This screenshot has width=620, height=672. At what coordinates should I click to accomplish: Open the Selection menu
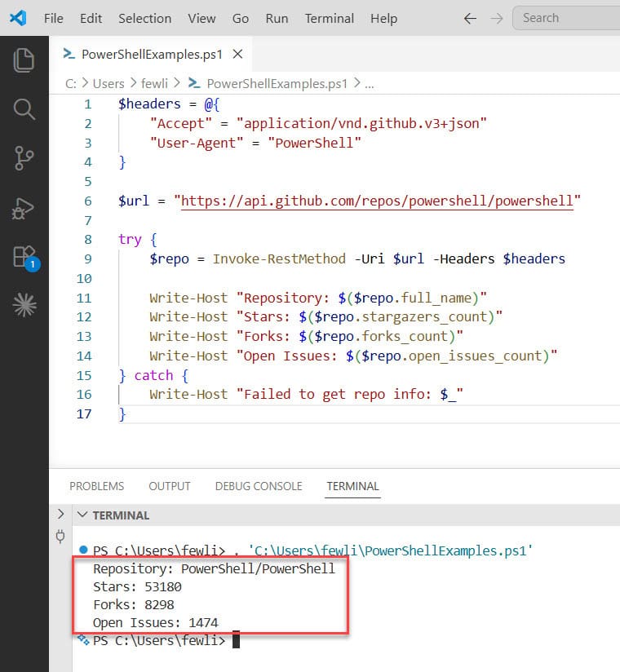145,19
